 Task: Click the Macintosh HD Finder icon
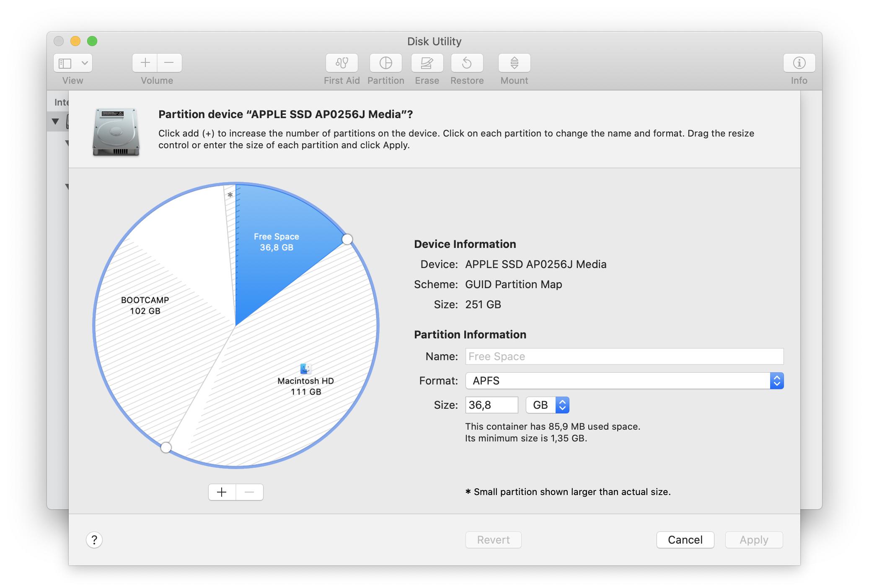click(305, 369)
